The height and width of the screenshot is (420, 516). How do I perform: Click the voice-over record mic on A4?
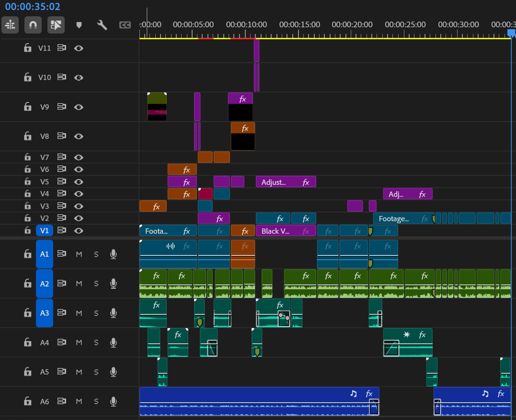point(113,342)
